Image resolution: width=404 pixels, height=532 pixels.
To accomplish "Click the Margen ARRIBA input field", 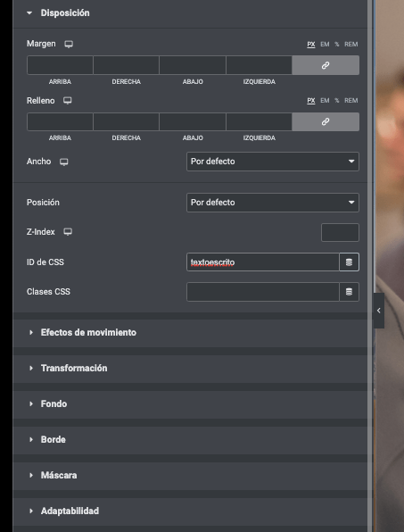I will (x=60, y=65).
